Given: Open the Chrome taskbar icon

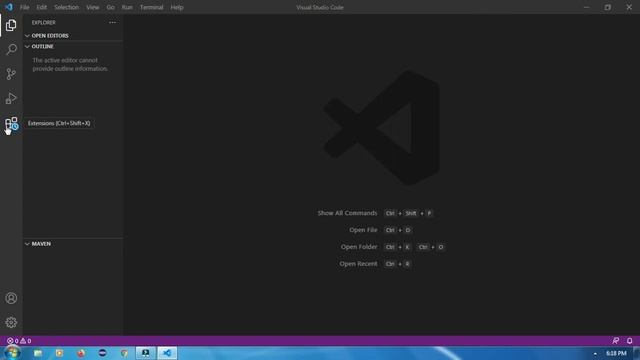Looking at the screenshot, I should coord(124,353).
